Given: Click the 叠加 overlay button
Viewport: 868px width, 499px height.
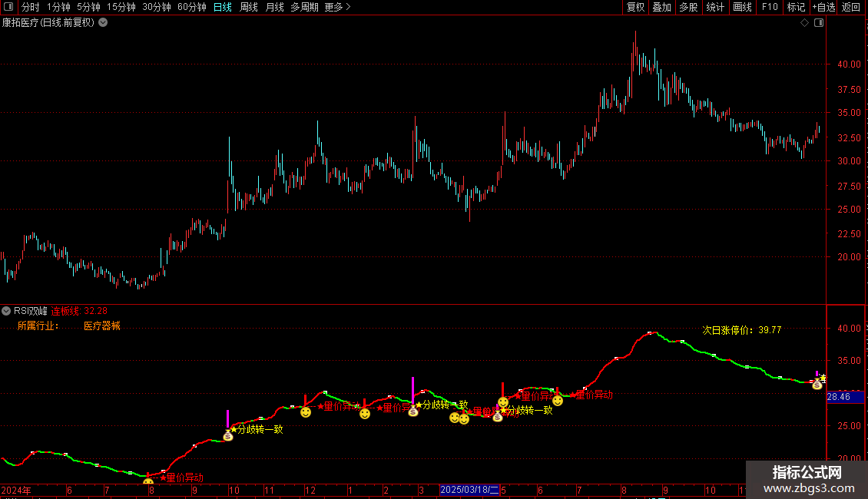Looking at the screenshot, I should click(x=661, y=7).
